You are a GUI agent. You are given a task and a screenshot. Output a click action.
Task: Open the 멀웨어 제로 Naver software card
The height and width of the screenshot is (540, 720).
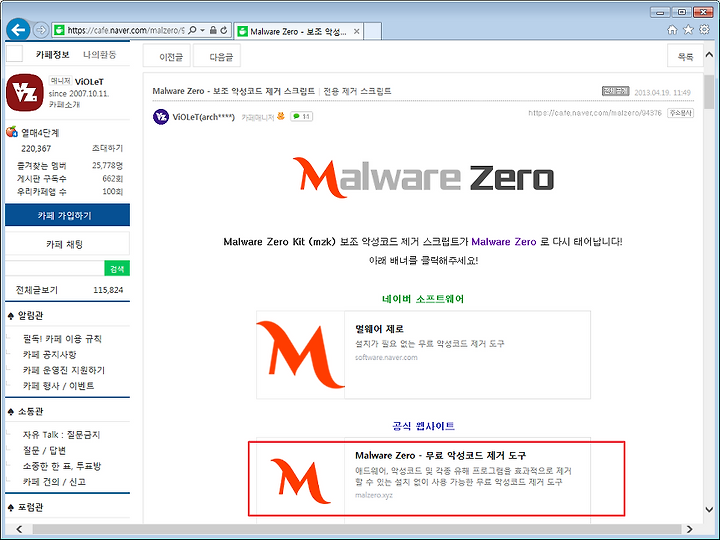click(423, 354)
